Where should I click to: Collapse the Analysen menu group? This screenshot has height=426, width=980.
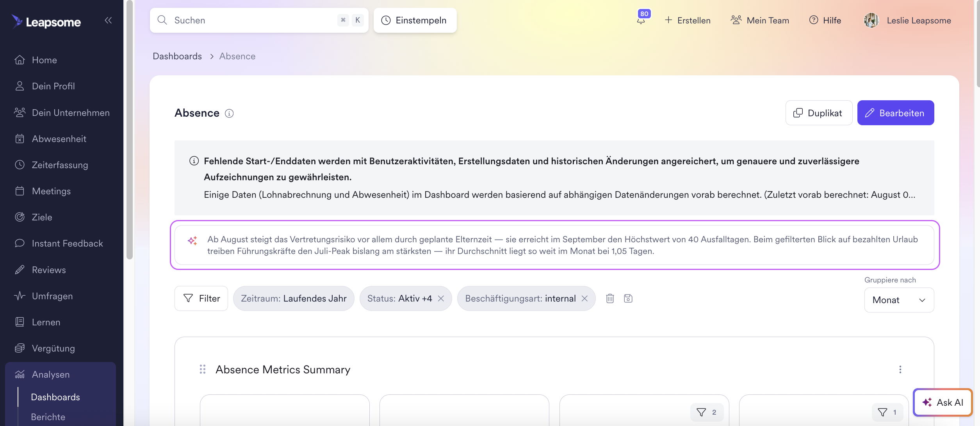[61, 375]
